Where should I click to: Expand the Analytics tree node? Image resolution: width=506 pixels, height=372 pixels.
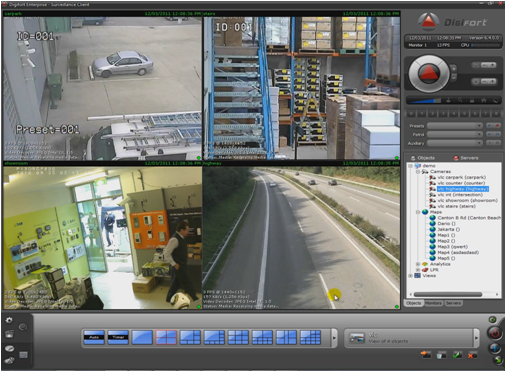[418, 264]
